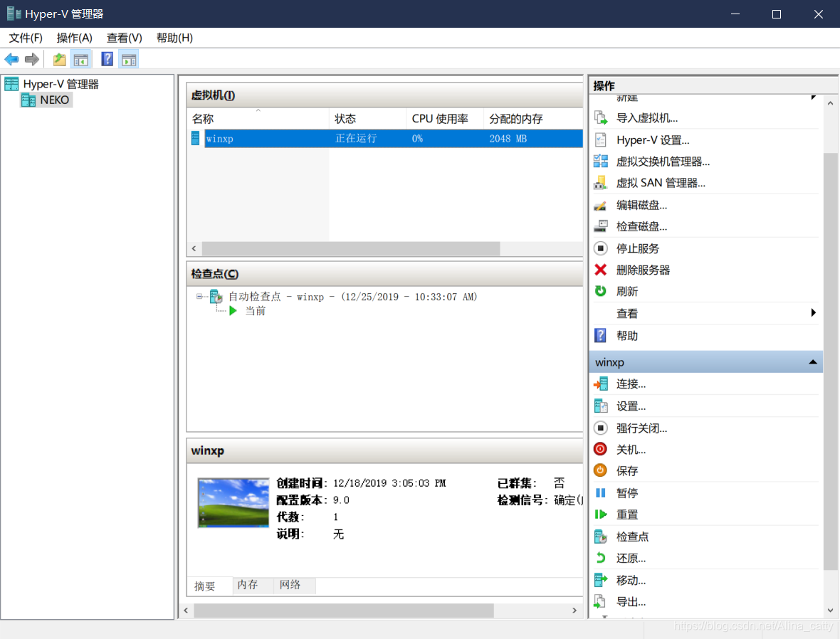Click the winxp desktop preview thumbnail
Screen dimensions: 840x639
233,503
